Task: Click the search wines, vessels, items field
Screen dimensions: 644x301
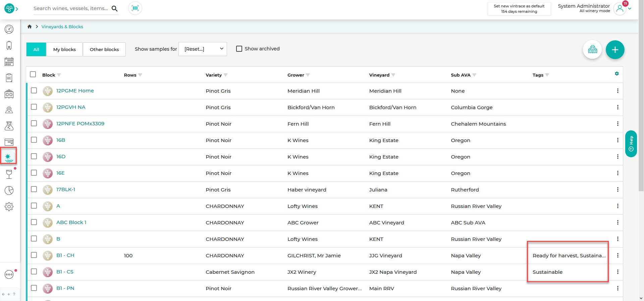Action: pos(71,8)
